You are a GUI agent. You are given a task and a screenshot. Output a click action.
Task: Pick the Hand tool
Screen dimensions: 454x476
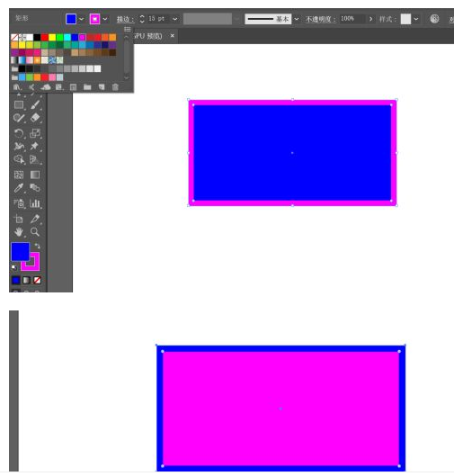19,232
